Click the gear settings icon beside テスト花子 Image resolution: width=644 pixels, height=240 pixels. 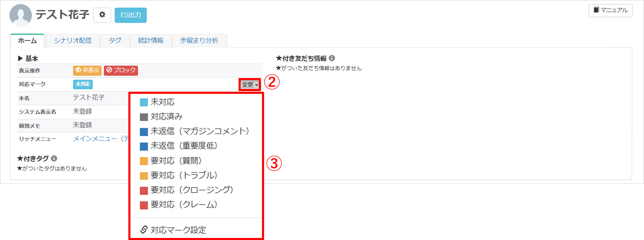(x=102, y=15)
